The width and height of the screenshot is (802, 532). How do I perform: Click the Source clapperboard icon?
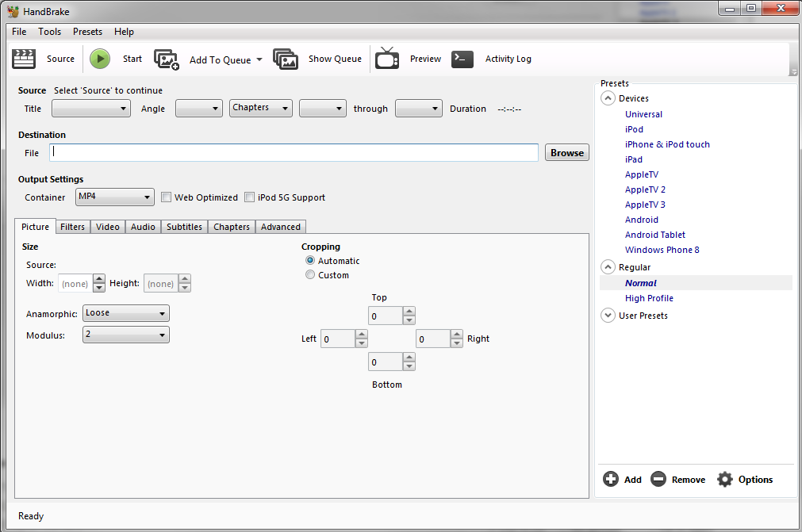[x=24, y=59]
